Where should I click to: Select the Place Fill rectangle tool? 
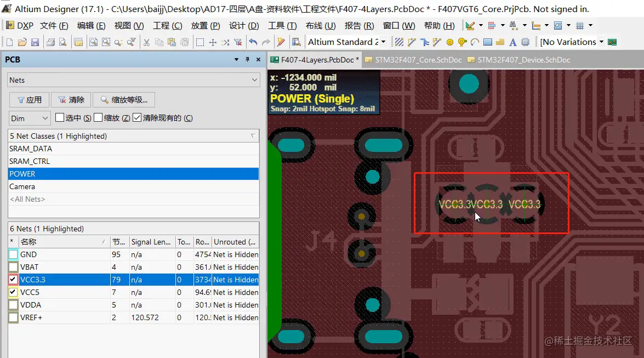[x=487, y=42]
